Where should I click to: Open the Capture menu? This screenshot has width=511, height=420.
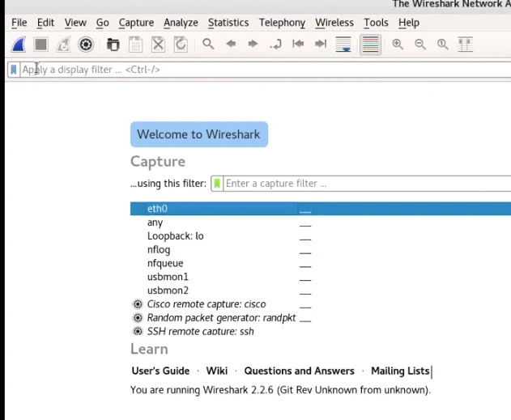point(136,23)
